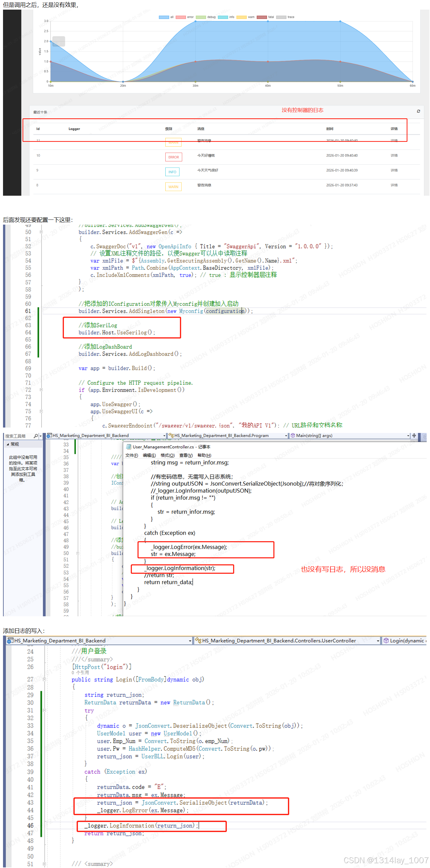Collapse the IsDevelopment if-block at line 72
Image resolution: width=430 pixels, height=868 pixels.
click(41, 390)
